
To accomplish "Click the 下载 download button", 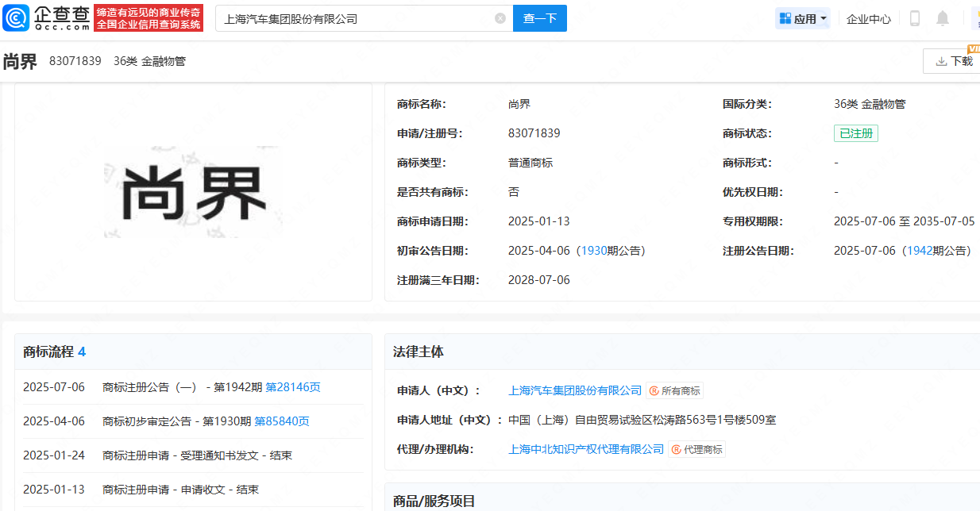I will pyautogui.click(x=953, y=61).
